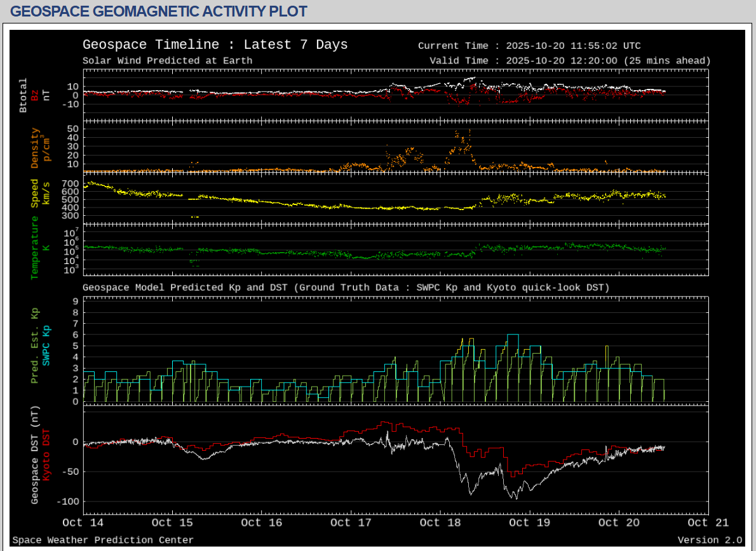Click the white Btotal axis label
The height and width of the screenshot is (551, 756).
pyautogui.click(x=24, y=96)
